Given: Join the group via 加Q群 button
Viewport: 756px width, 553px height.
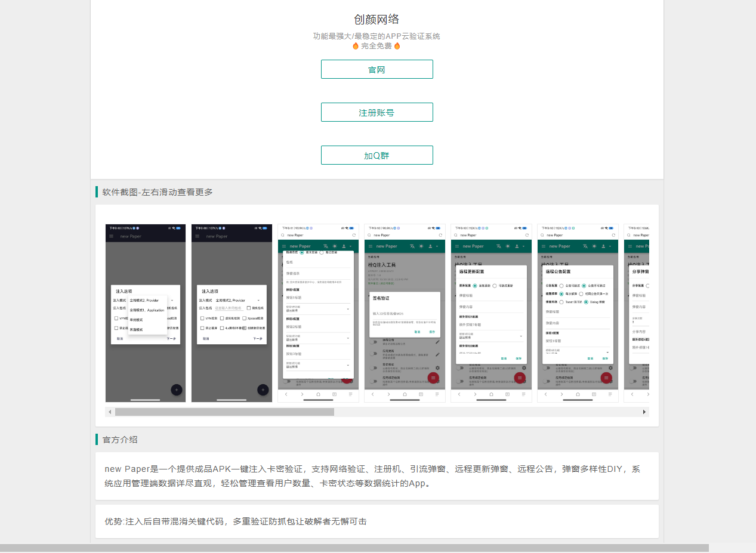Looking at the screenshot, I should [x=377, y=155].
